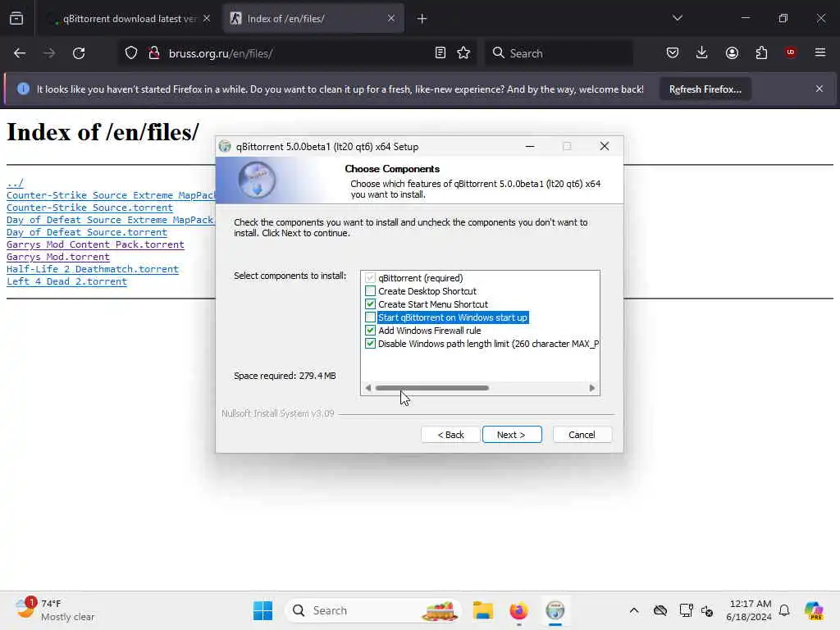
Task: Open Half-Life 2 Deathmatch.torrent link
Action: coord(92,269)
